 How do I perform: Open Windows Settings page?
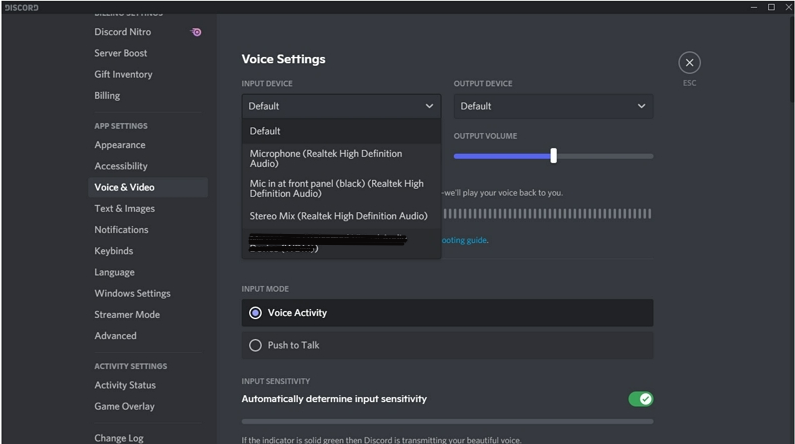132,293
